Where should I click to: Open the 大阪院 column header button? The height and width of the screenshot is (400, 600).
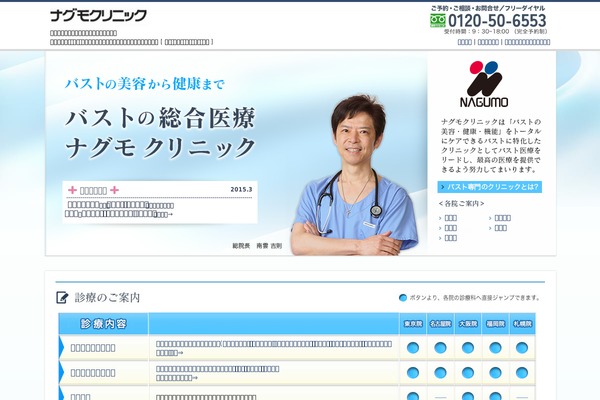click(468, 324)
